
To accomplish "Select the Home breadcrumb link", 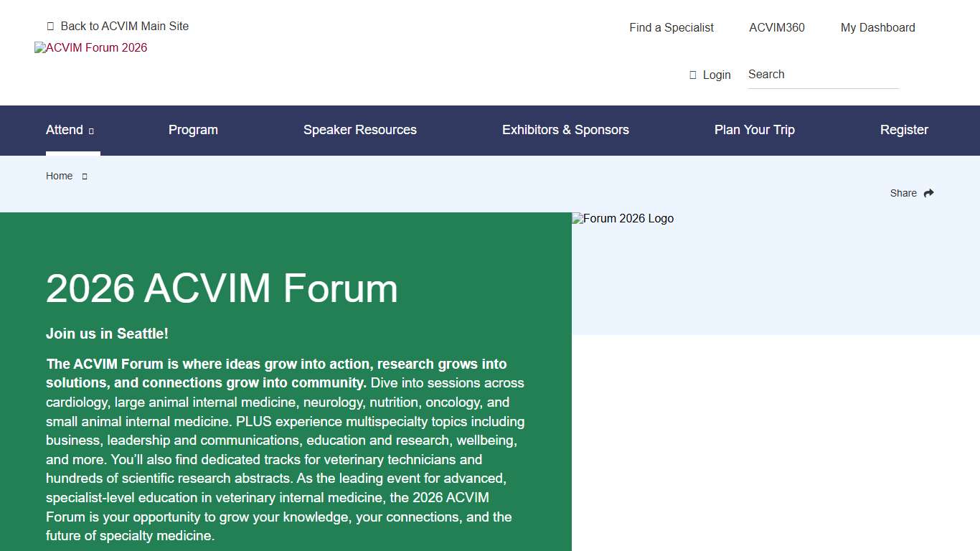I will point(59,176).
